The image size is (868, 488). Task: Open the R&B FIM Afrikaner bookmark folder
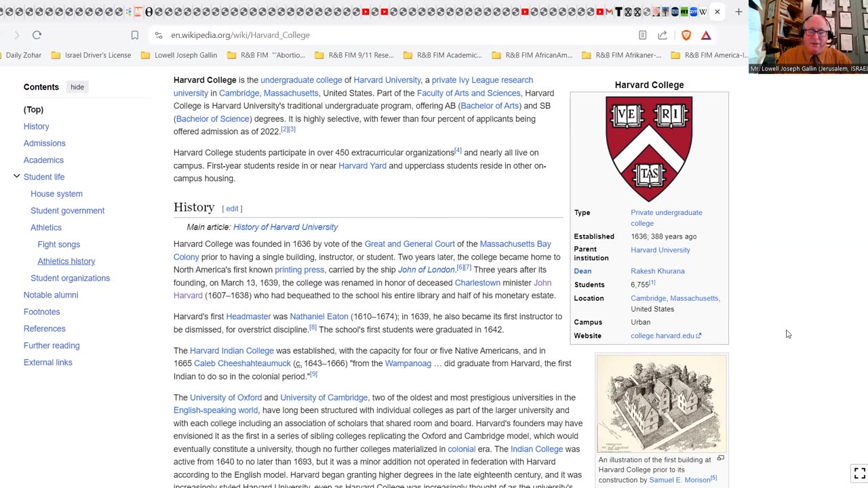pos(621,55)
